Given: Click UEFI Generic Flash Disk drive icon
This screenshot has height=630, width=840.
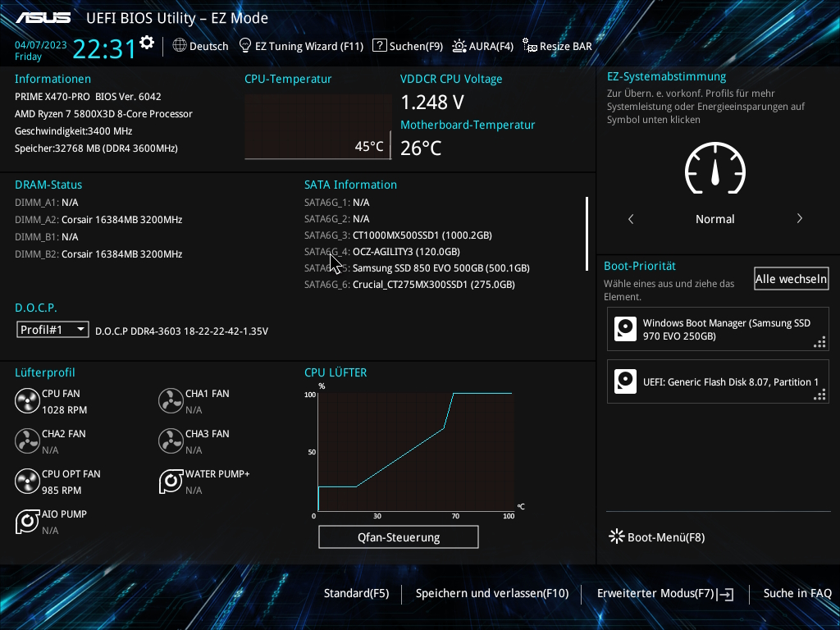Looking at the screenshot, I should pyautogui.click(x=625, y=381).
